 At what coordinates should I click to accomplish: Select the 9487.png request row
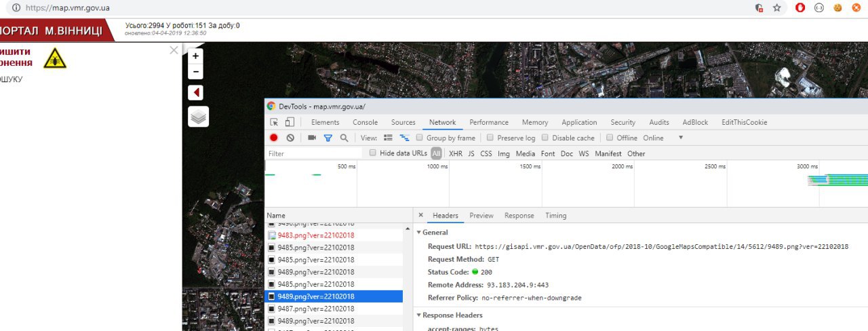[334, 309]
